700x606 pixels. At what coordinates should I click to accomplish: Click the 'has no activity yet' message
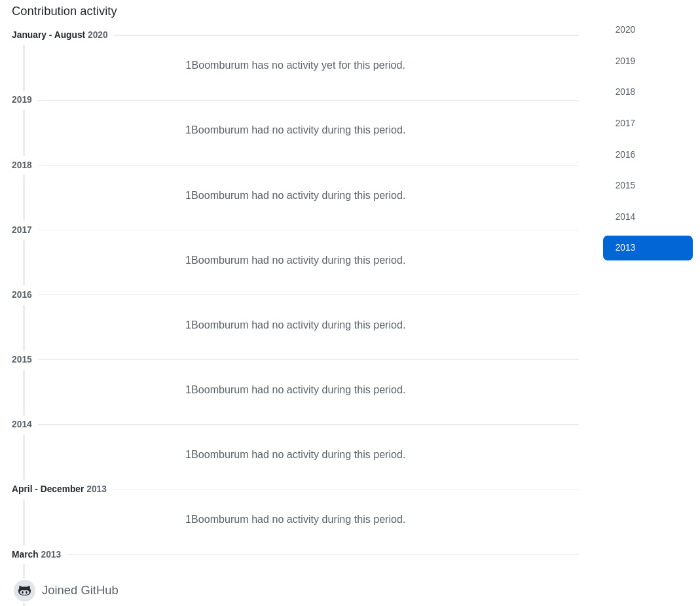295,65
